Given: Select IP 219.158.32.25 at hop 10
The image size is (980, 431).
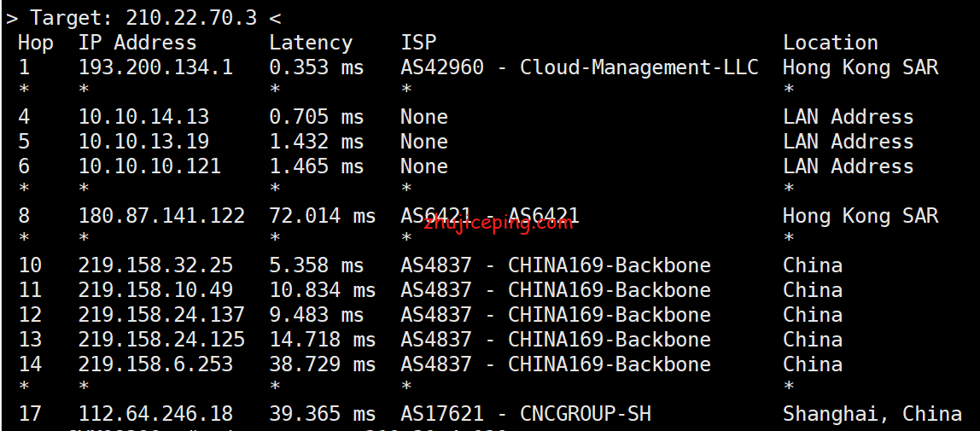Looking at the screenshot, I should tap(155, 265).
